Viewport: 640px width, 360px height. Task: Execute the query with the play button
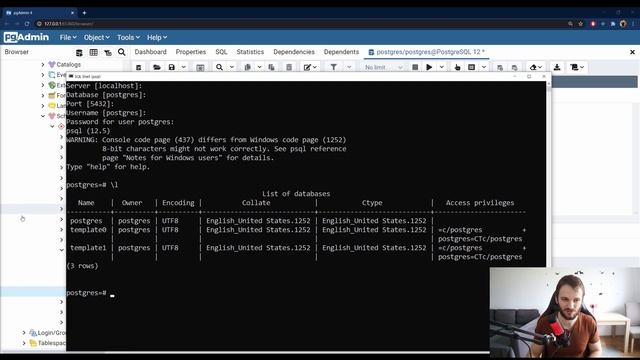429,67
